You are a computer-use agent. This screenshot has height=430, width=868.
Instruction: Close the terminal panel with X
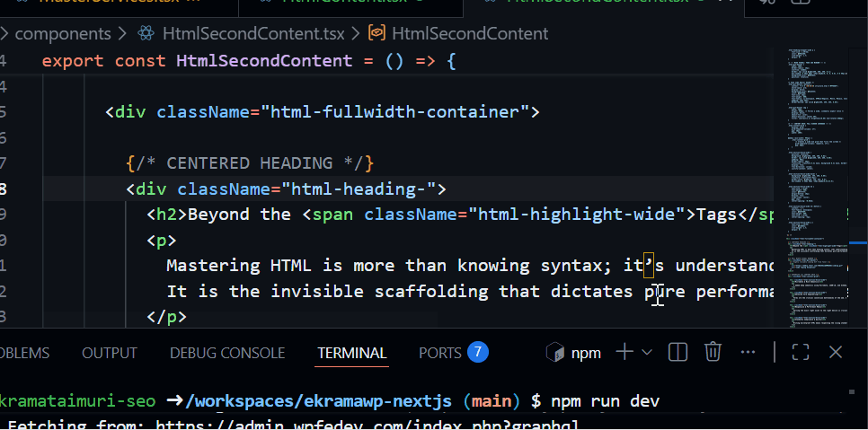tap(836, 352)
